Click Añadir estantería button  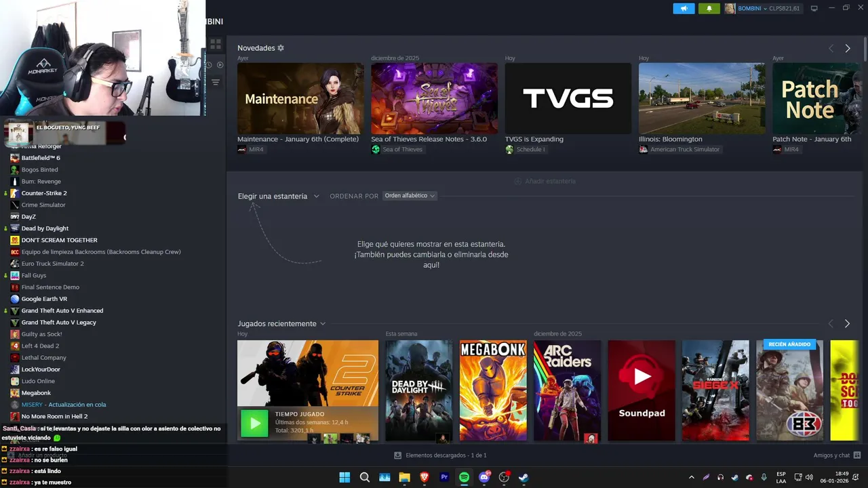545,181
